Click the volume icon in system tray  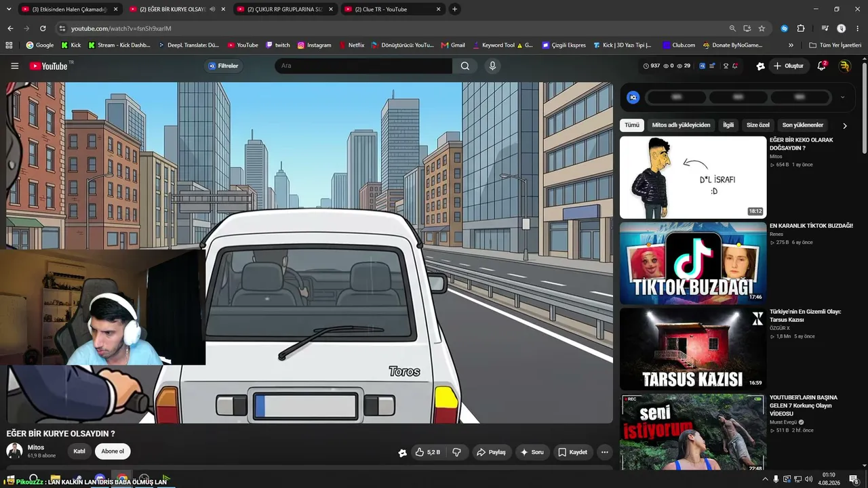tap(808, 479)
